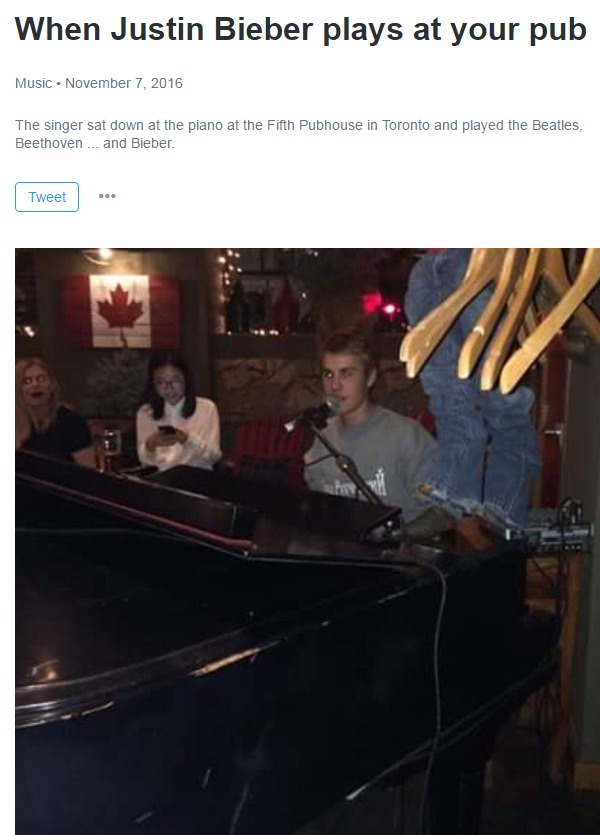Open the three-dot more options menu
Screen dimensions: 600x835
pyautogui.click(x=107, y=196)
